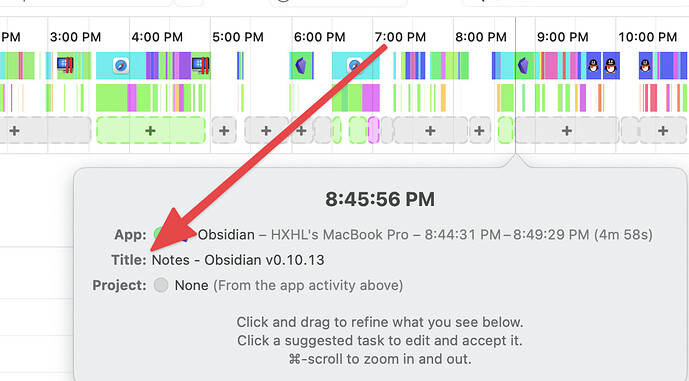Click the plus block below 10:00 PM

pyautogui.click(x=663, y=130)
